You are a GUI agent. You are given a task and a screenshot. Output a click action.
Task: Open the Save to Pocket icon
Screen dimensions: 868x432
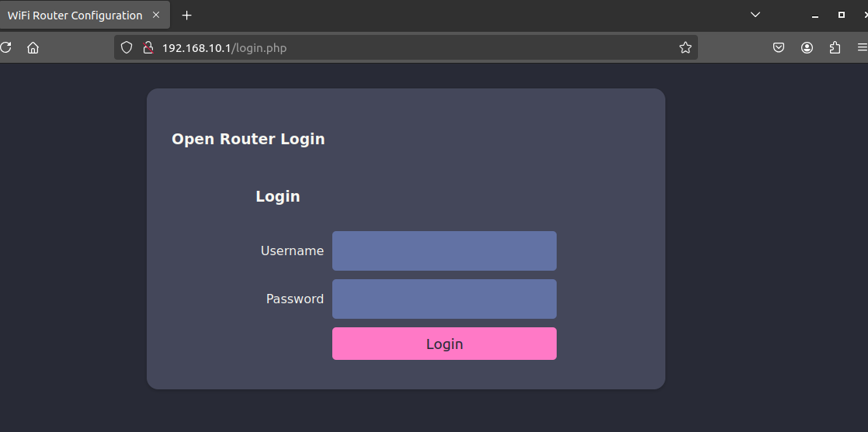779,48
